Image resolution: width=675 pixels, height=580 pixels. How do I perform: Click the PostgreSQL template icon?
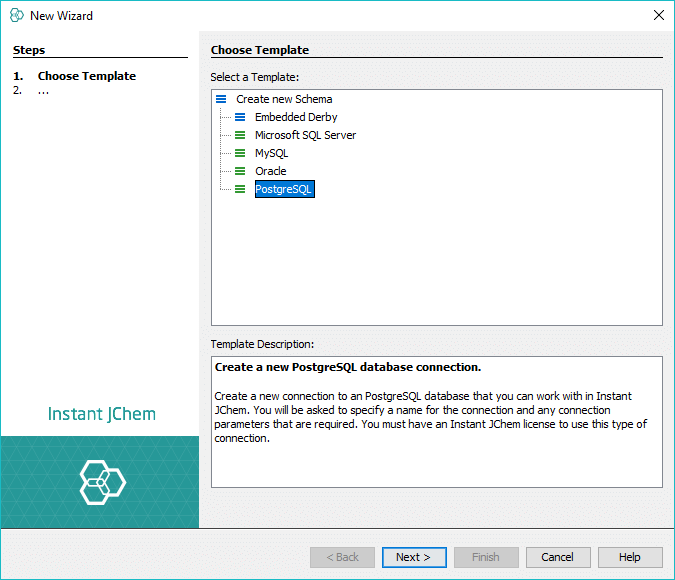[x=240, y=189]
